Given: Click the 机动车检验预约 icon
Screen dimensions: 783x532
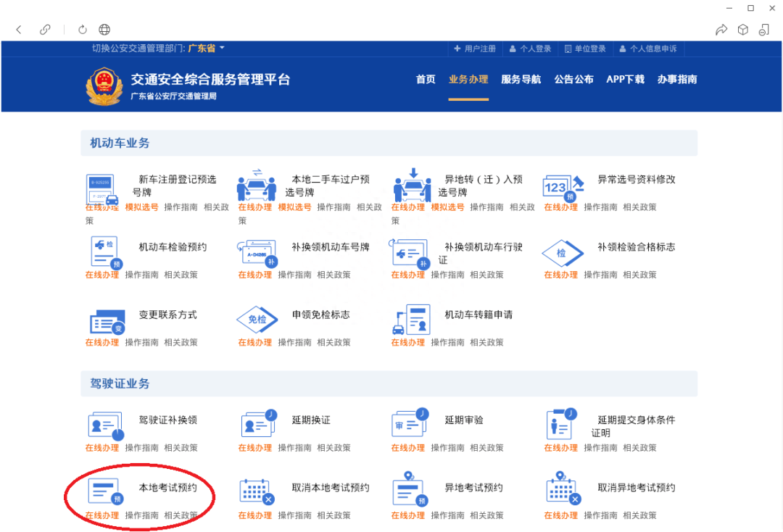Looking at the screenshot, I should [104, 252].
